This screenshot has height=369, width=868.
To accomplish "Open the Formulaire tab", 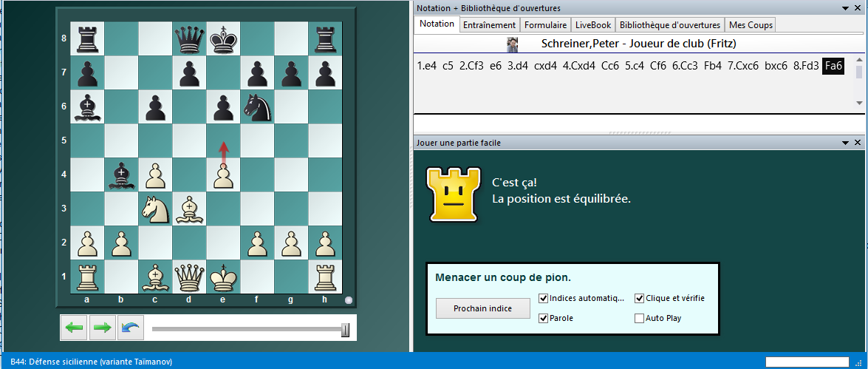I will [545, 25].
